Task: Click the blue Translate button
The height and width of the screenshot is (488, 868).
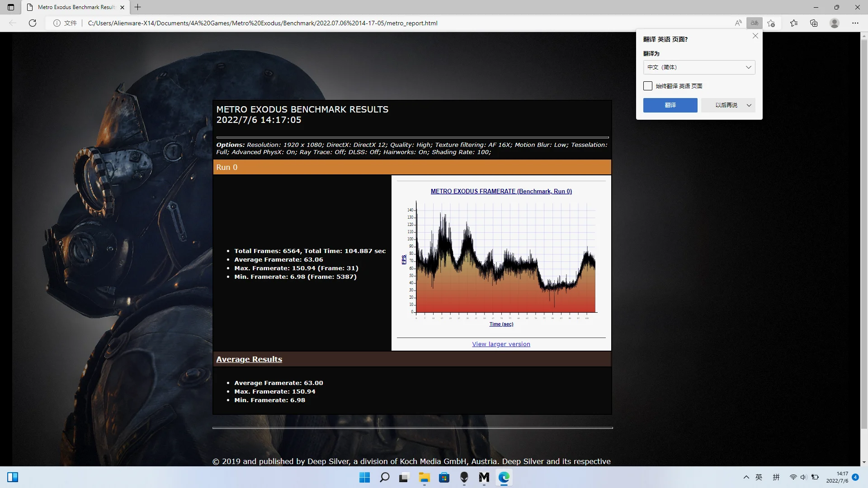Action: pos(670,105)
